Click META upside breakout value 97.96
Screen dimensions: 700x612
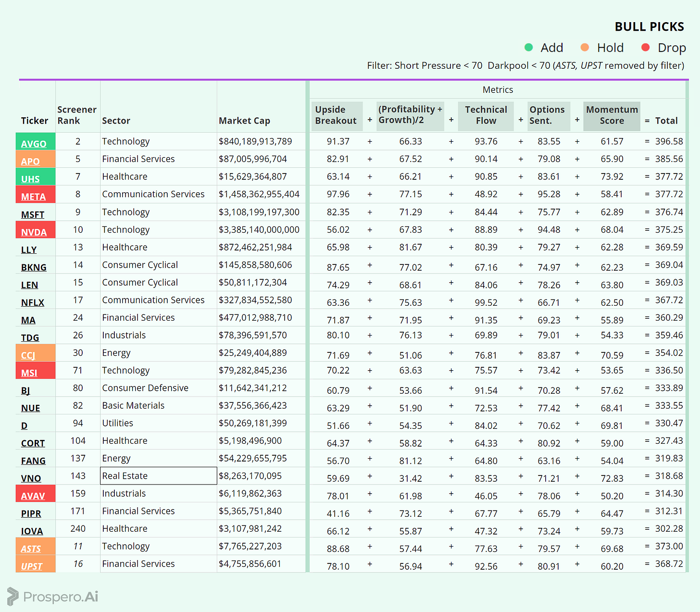[x=338, y=194]
